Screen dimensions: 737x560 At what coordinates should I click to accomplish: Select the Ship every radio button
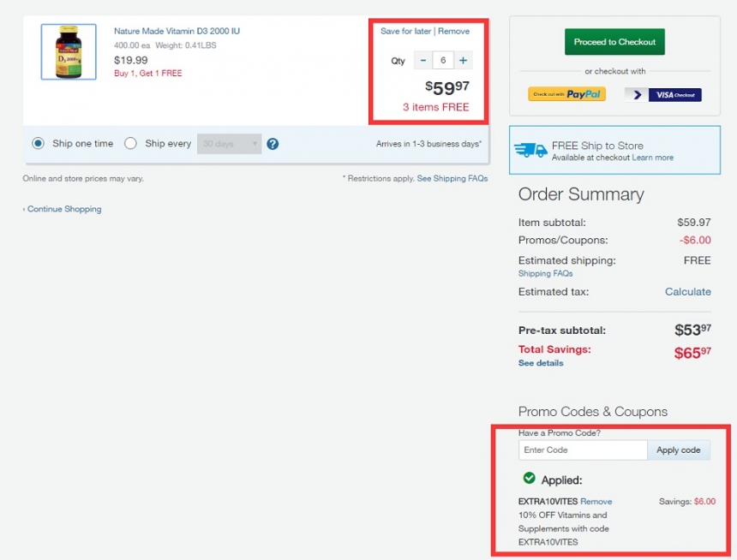tap(130, 143)
